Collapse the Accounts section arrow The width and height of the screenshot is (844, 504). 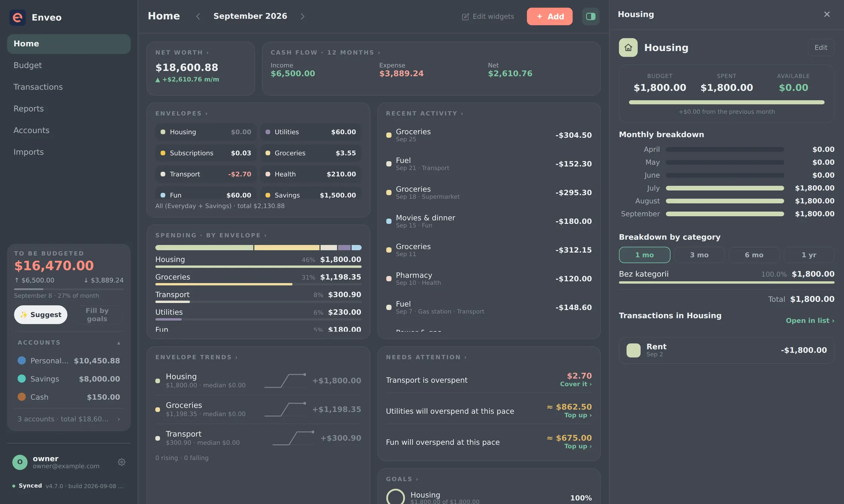pos(119,343)
